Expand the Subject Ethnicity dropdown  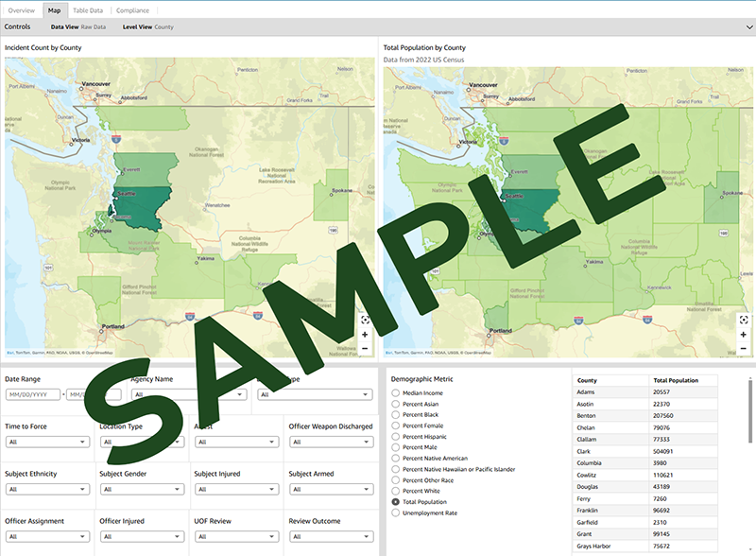[x=47, y=489]
